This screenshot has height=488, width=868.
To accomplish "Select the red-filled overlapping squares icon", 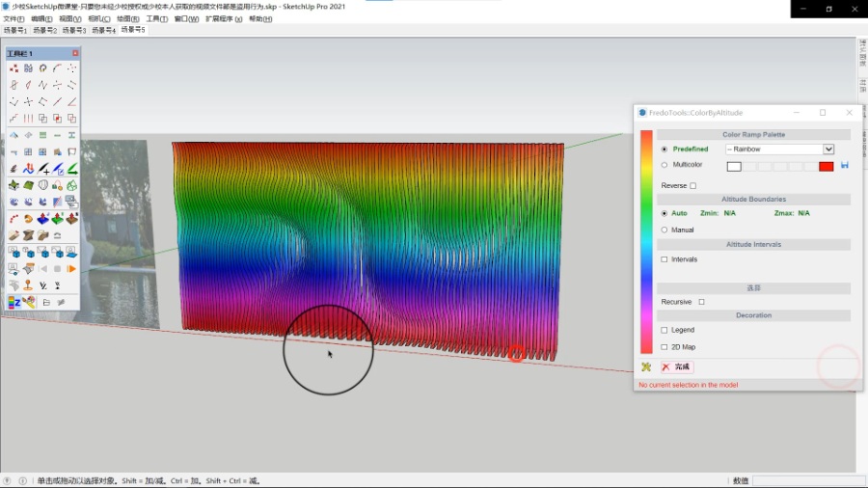I will point(57,119).
